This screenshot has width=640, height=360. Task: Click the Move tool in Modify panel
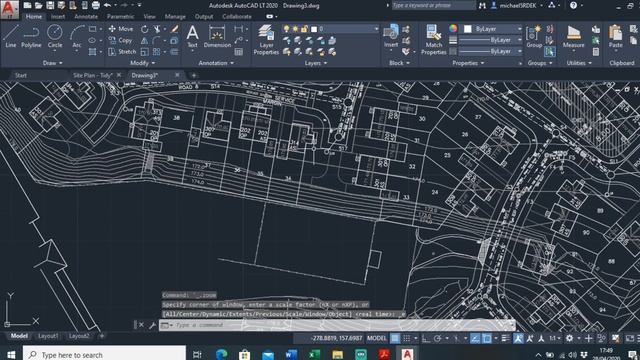[x=121, y=29]
